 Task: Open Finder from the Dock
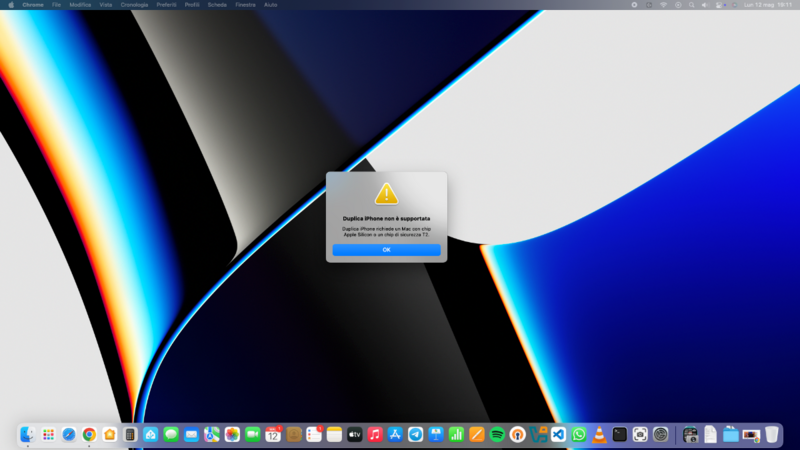pyautogui.click(x=28, y=434)
